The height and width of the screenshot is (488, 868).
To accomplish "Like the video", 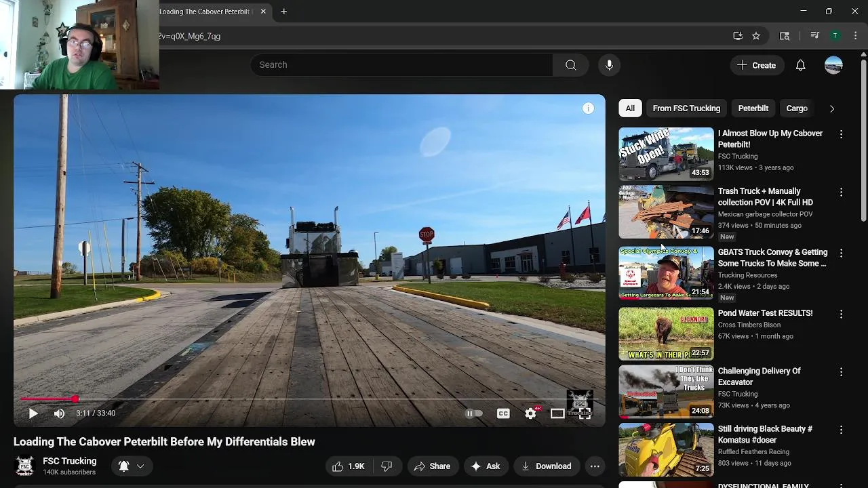I will click(349, 466).
